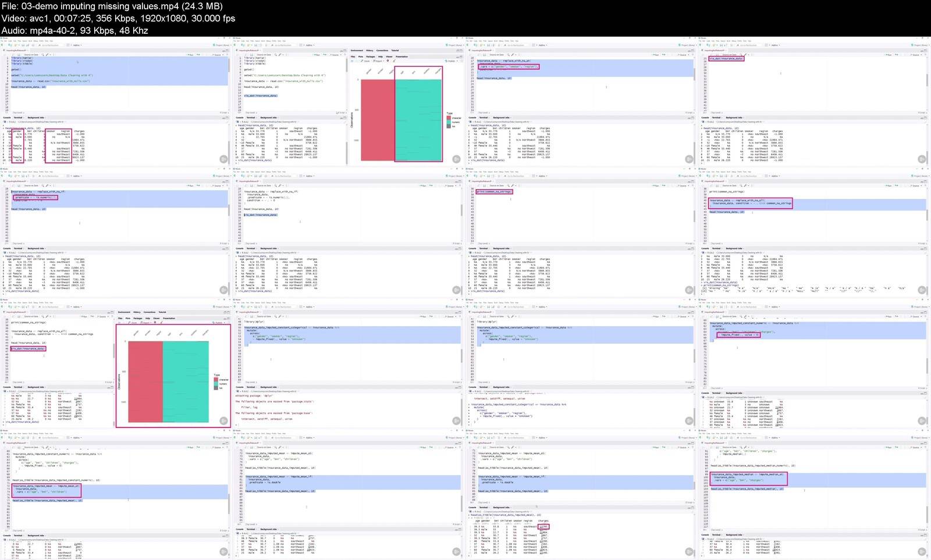The height and width of the screenshot is (560, 931).
Task: Open the impute_median_at boxed code thumbnail
Action: 815,493
